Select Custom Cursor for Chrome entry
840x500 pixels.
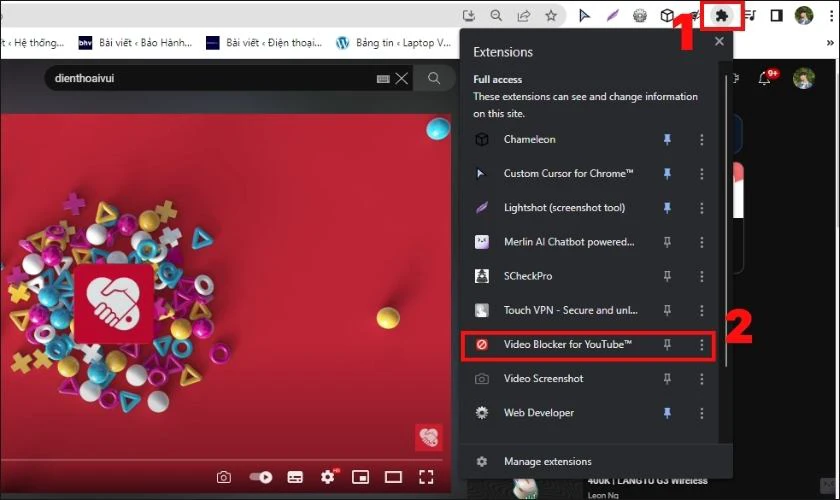tap(568, 174)
